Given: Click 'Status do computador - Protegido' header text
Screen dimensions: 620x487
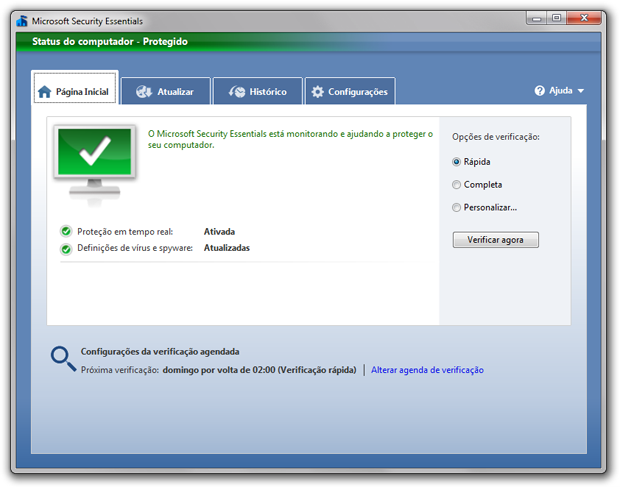Looking at the screenshot, I should tap(110, 42).
